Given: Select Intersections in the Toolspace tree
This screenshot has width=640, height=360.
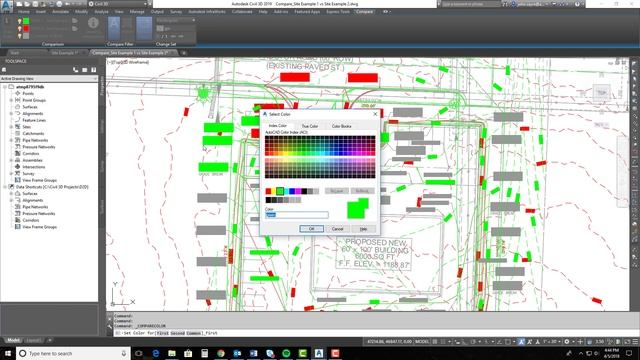Looking at the screenshot, I should (33, 167).
